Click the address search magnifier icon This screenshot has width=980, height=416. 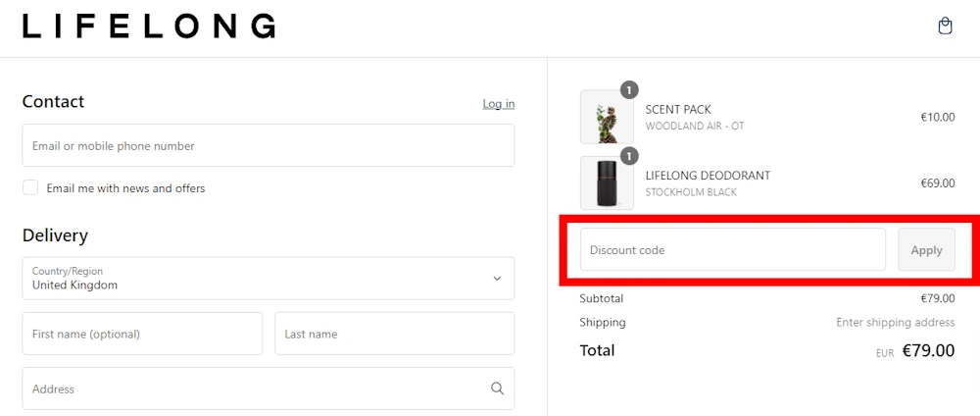pyautogui.click(x=497, y=389)
